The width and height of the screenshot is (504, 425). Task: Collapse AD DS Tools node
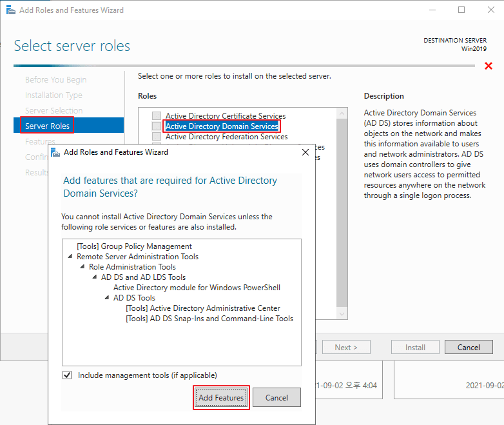pos(107,297)
